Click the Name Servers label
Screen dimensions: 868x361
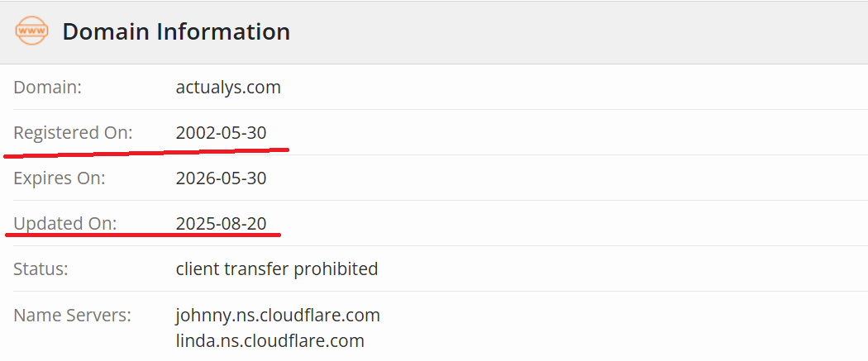pyautogui.click(x=73, y=315)
